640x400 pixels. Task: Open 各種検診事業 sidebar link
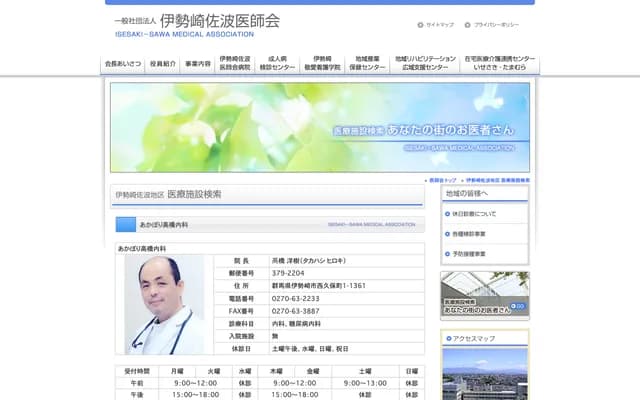(x=469, y=234)
